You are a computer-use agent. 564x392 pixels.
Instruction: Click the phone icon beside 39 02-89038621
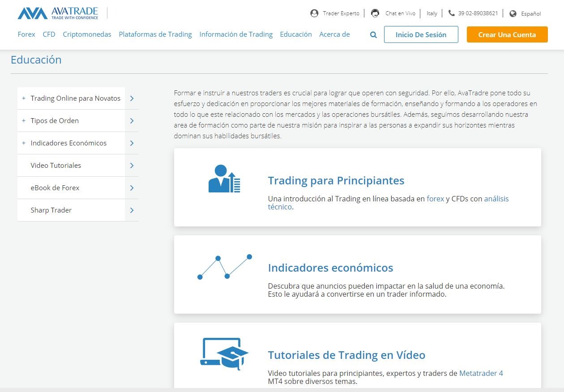tap(451, 13)
